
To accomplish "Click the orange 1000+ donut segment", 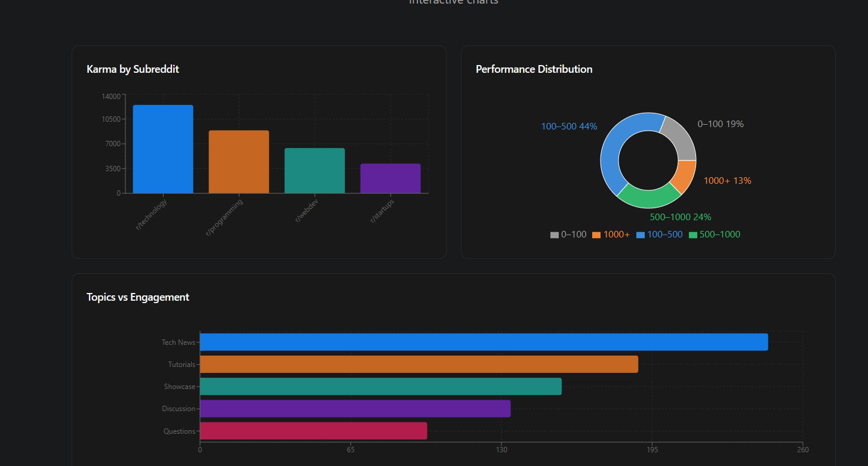I will 684,176.
